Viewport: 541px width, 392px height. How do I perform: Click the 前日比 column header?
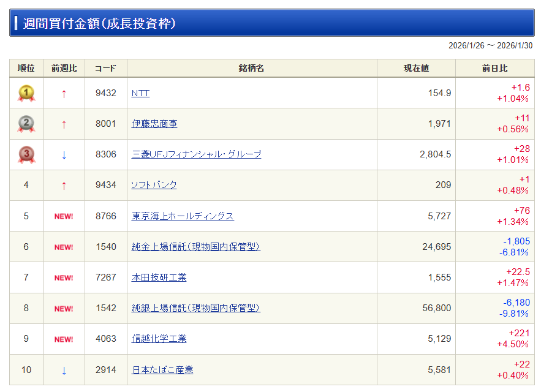495,69
